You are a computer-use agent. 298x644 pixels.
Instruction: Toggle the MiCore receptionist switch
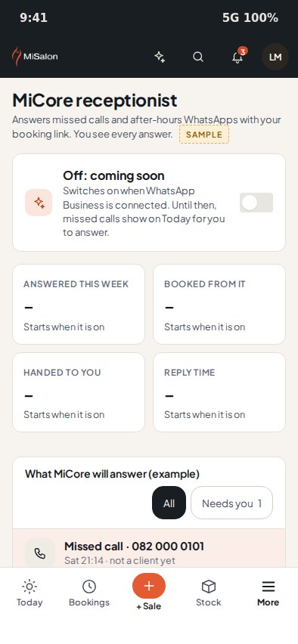[256, 203]
